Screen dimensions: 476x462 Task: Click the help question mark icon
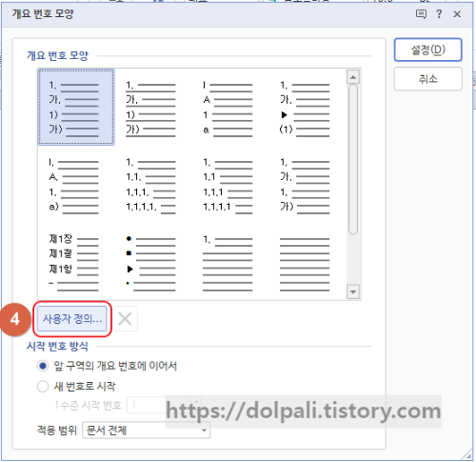pos(439,14)
